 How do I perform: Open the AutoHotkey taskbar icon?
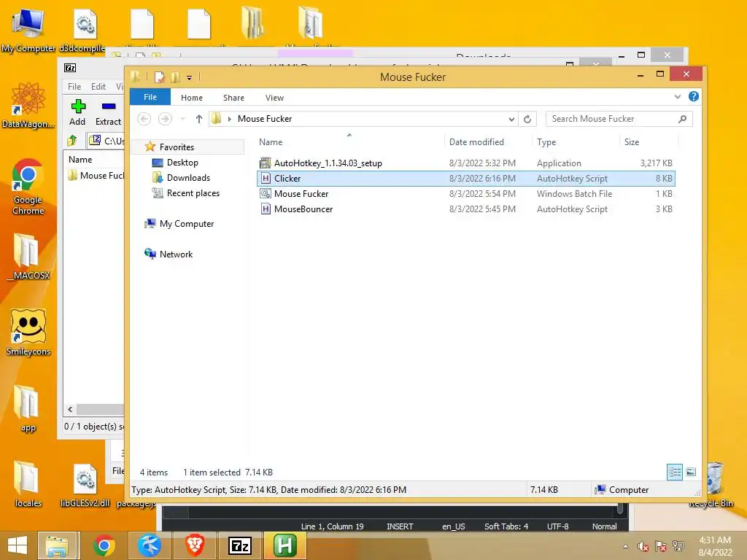[x=285, y=545]
